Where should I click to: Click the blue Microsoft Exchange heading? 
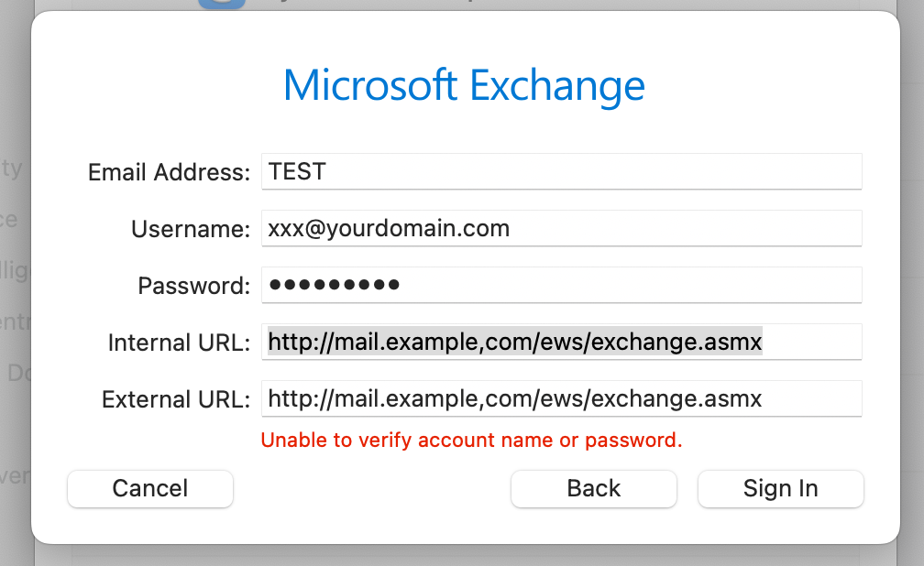[464, 85]
